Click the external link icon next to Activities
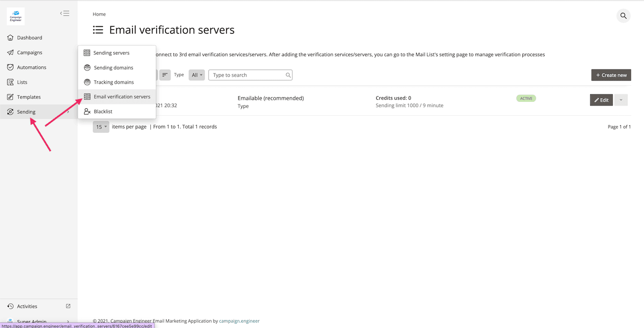644x328 pixels. pyautogui.click(x=68, y=307)
